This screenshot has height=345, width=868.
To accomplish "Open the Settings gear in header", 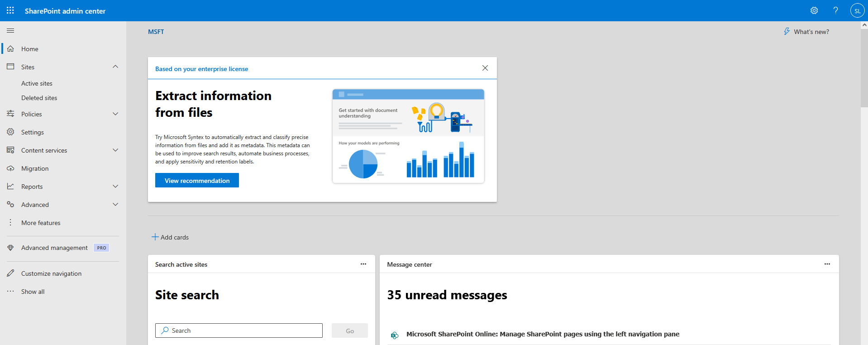I will coord(814,10).
